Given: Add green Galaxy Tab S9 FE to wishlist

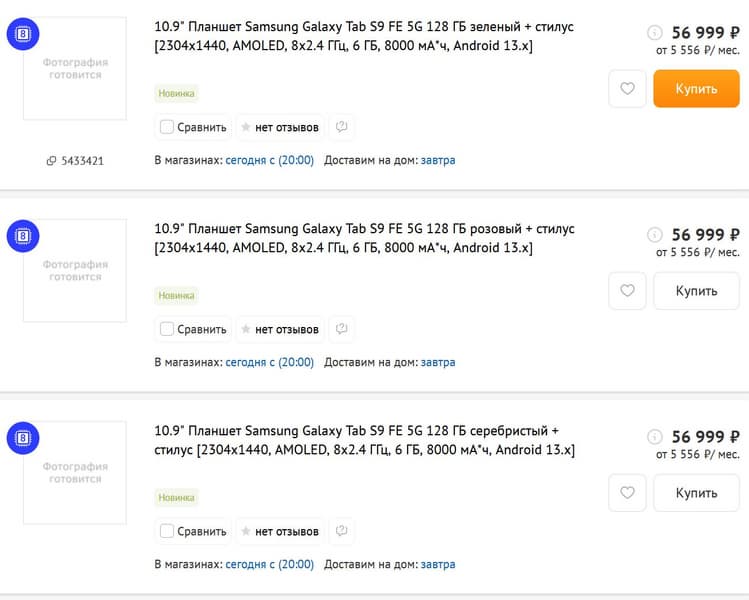Looking at the screenshot, I should (627, 89).
